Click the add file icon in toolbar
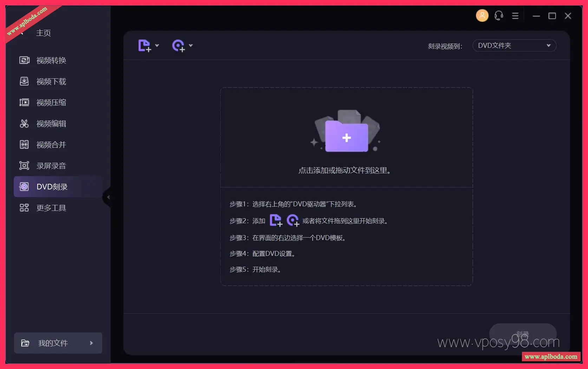Viewport: 588px width, 369px height. [x=144, y=46]
